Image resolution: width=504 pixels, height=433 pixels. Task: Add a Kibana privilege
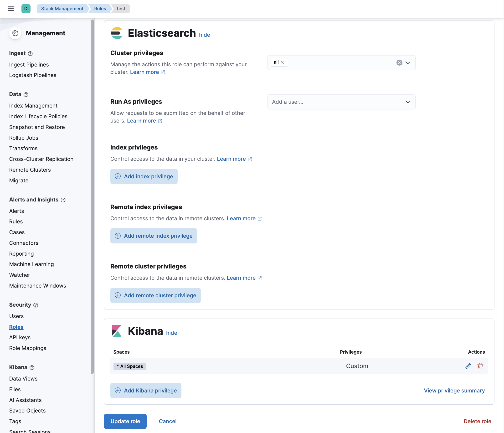pos(146,390)
